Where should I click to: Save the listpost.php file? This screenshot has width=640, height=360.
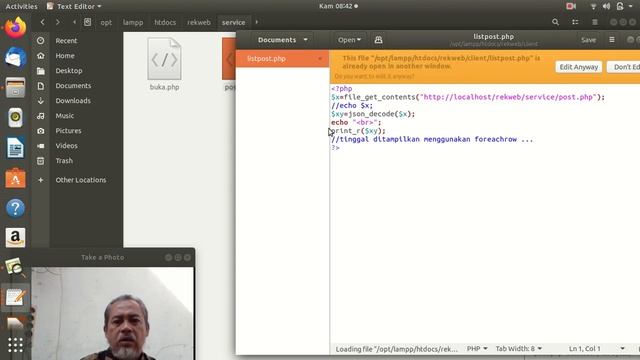[x=588, y=40]
